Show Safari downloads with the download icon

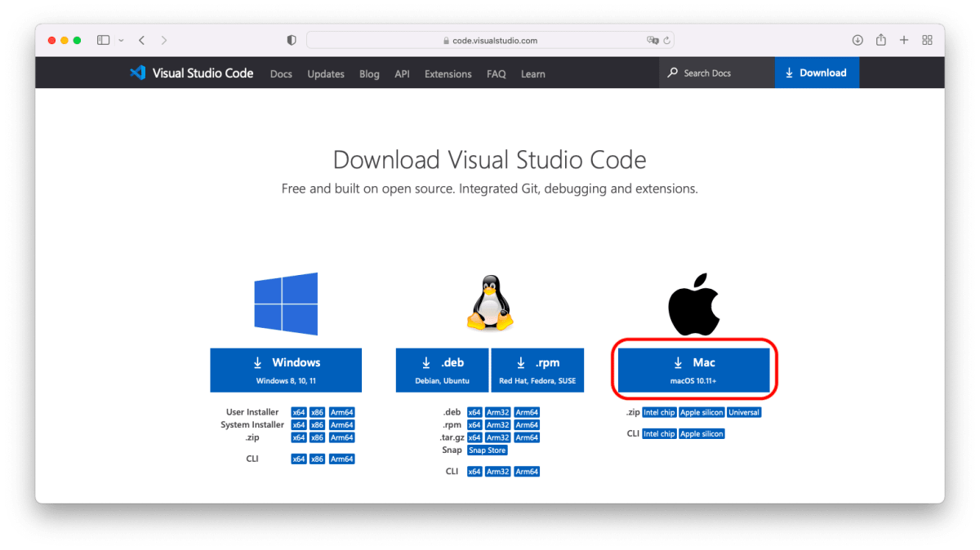857,40
